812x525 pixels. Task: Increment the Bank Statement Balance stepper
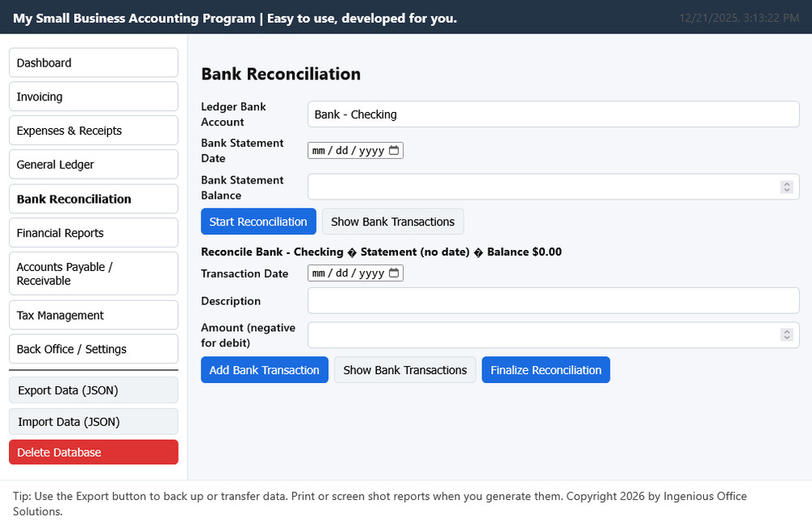pyautogui.click(x=786, y=183)
